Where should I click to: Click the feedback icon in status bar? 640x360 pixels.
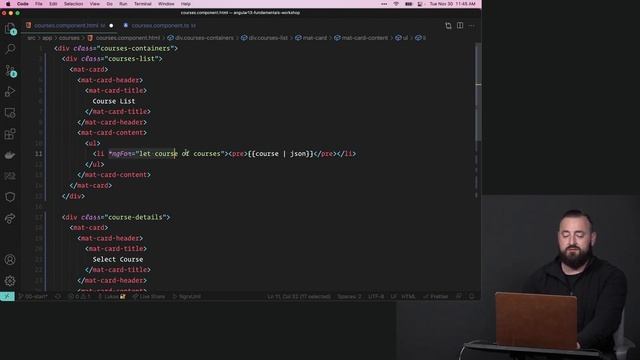click(459, 296)
